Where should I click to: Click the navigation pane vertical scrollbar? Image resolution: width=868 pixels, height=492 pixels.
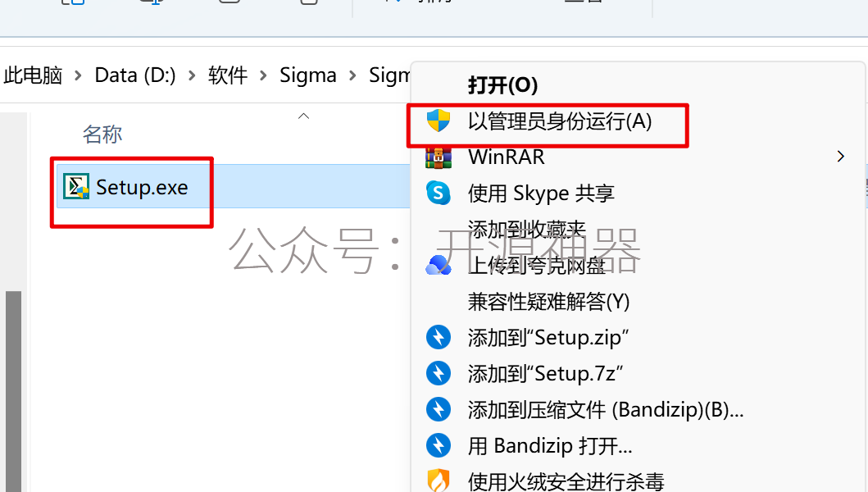(13, 391)
